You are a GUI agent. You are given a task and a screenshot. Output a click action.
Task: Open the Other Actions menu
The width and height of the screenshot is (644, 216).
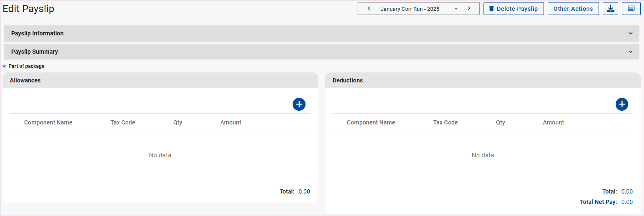[x=573, y=9]
